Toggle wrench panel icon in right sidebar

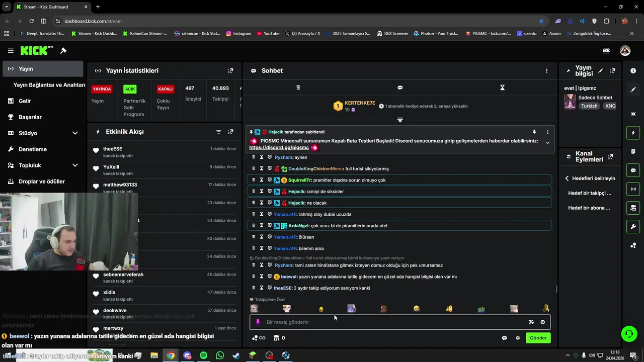[633, 226]
